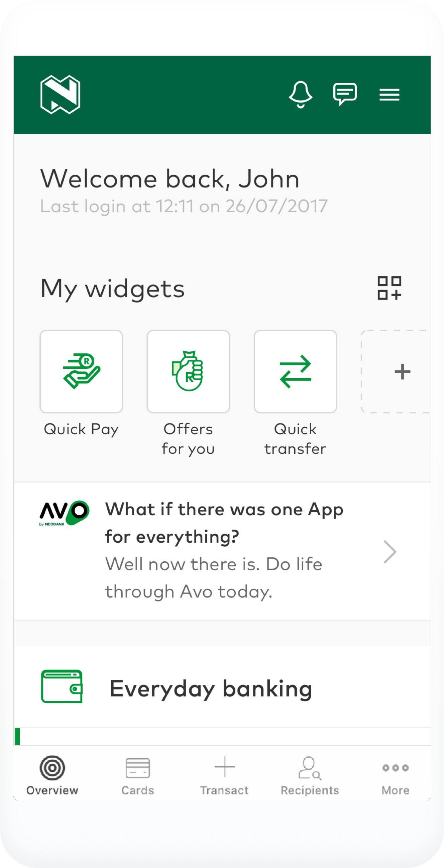This screenshot has height=868, width=444.
Task: Open the Transact tab
Action: [224, 775]
